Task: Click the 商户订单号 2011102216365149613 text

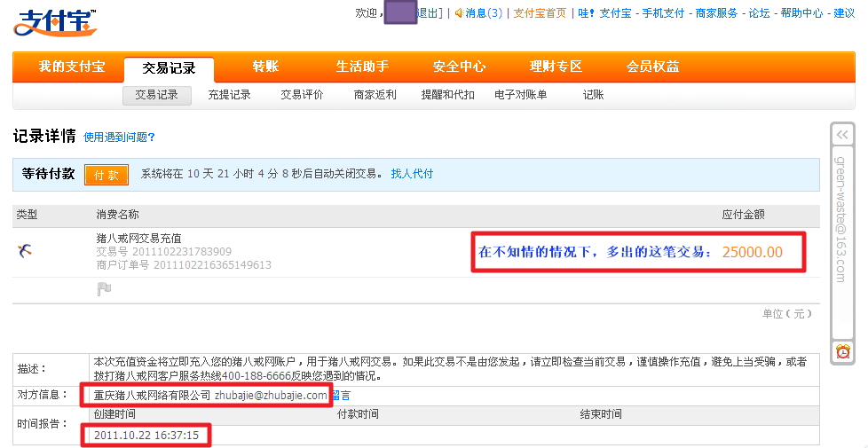Action: (184, 265)
